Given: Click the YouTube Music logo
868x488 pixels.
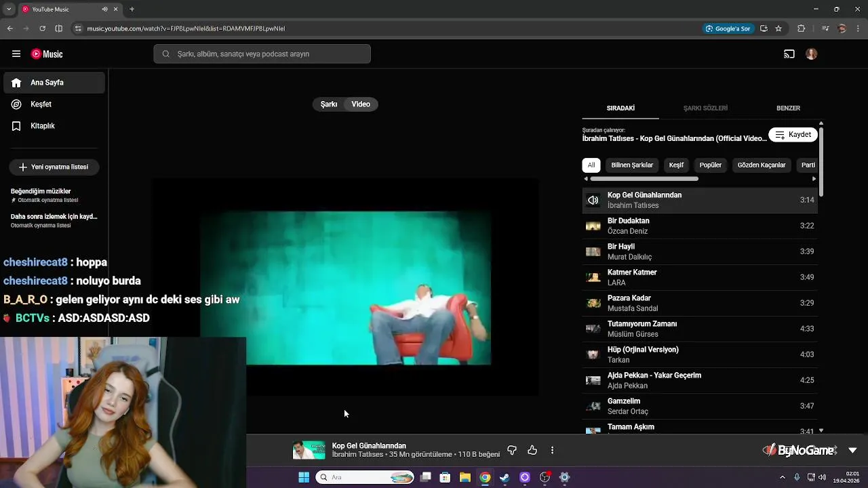Looking at the screenshot, I should [47, 54].
